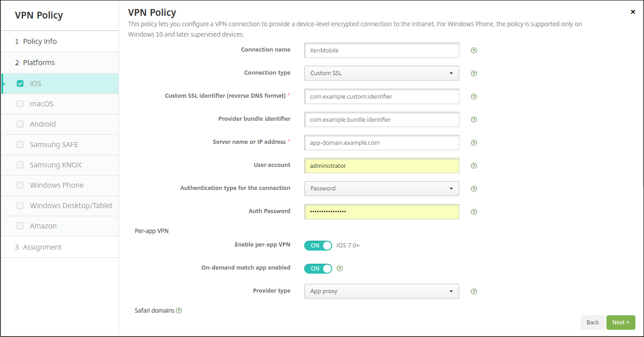Open the Assignment step
The width and height of the screenshot is (644, 337).
point(42,247)
